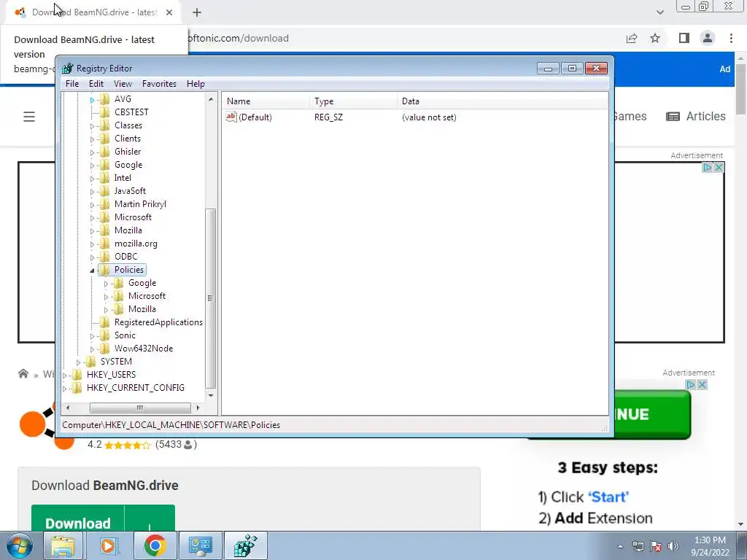Click the taskbar clock showing 1:30 PM

tap(710, 546)
